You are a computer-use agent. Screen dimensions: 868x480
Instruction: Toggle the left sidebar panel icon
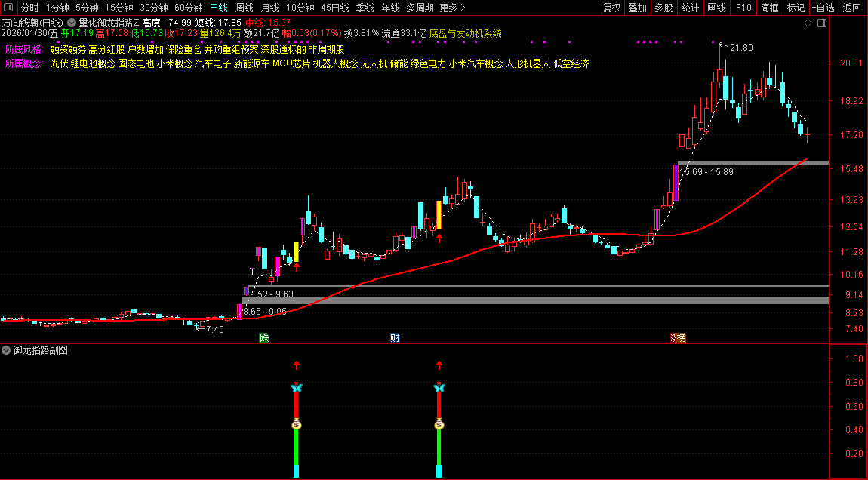tap(8, 8)
